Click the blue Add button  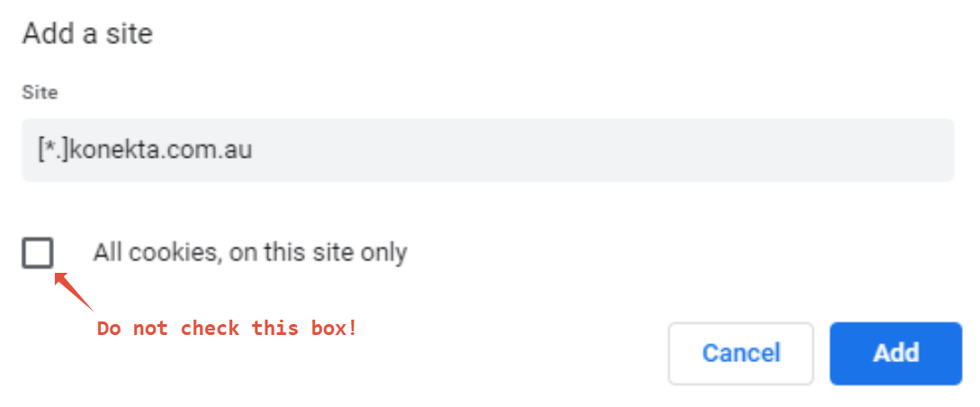coord(895,353)
